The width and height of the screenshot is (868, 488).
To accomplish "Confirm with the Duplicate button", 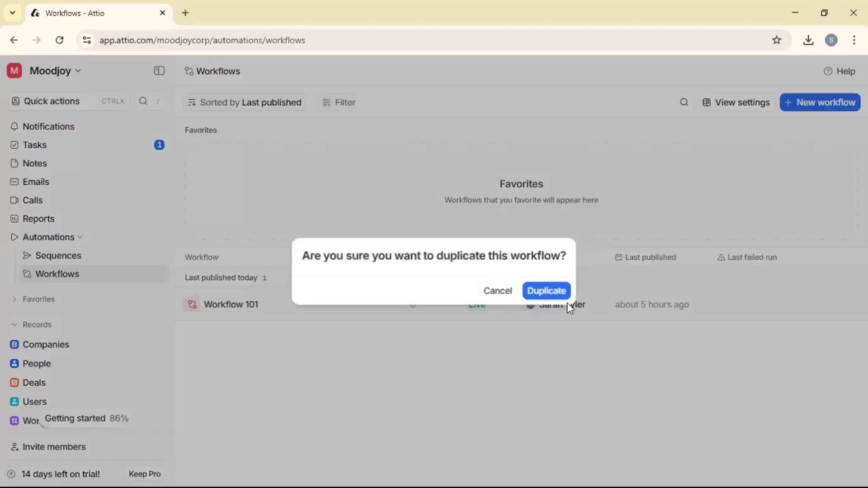I will 546,291.
